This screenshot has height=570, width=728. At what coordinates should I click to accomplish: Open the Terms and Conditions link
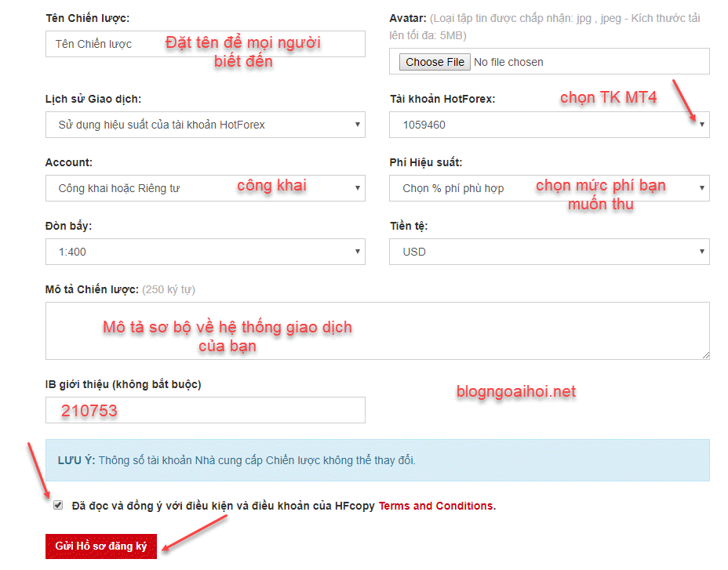(x=436, y=506)
